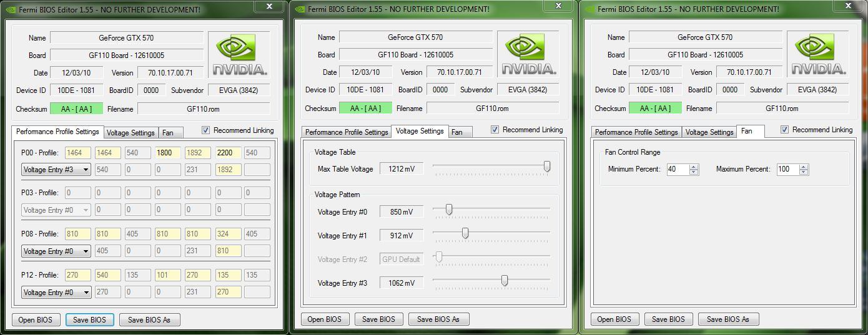Screen dimensions: 868x335
Task: Switch to Voltage Settings tab in left window
Action: pyautogui.click(x=131, y=133)
